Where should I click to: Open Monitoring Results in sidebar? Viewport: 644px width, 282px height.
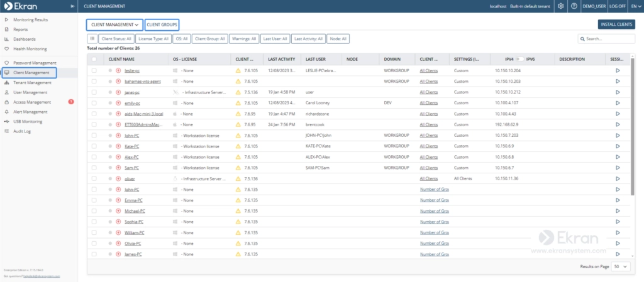[30, 19]
